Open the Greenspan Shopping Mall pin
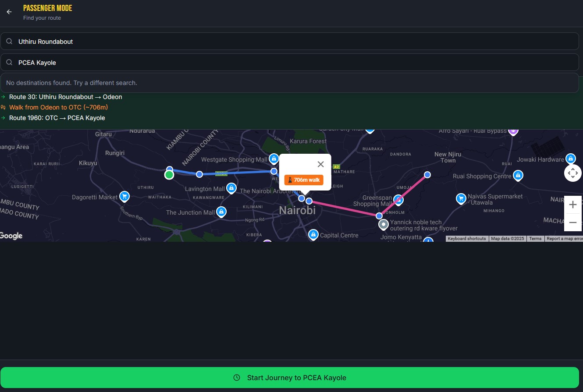 tap(398, 200)
